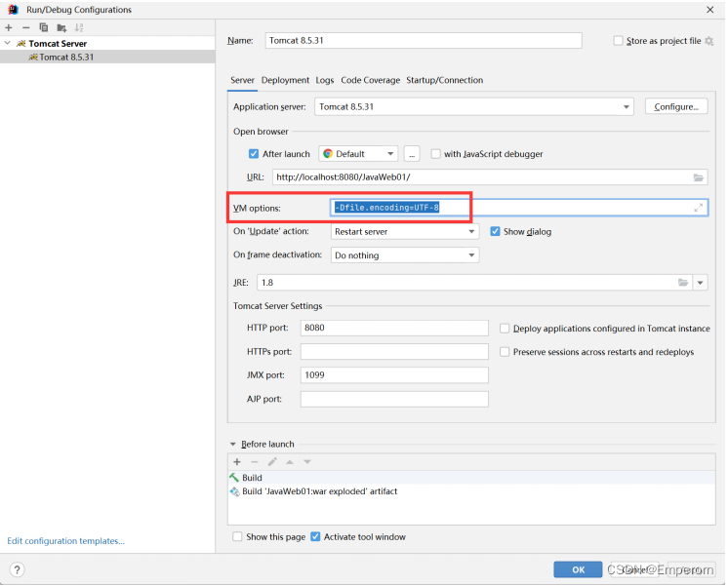Click the IntelliJ icon in title bar
Viewport: 728px width, 586px height.
(13, 10)
